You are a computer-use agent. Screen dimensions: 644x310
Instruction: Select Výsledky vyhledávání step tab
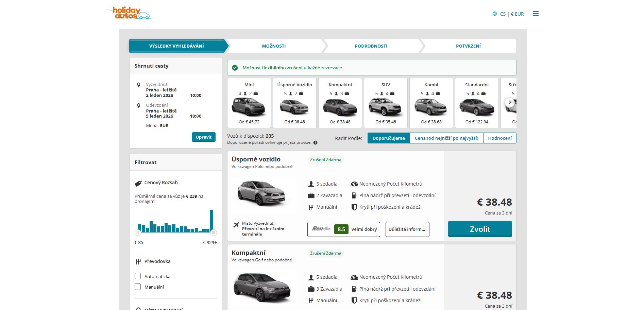tap(176, 46)
